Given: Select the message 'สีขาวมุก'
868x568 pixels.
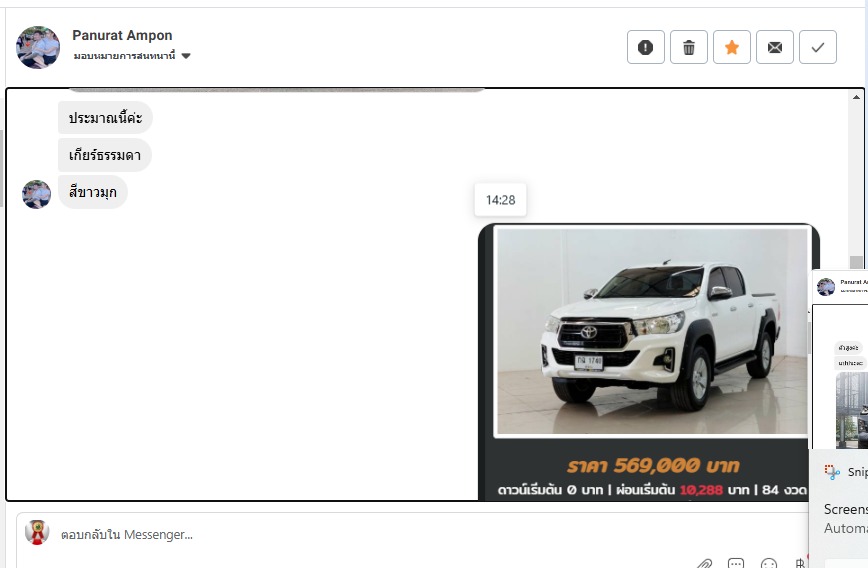Looking at the screenshot, I should click(92, 192).
